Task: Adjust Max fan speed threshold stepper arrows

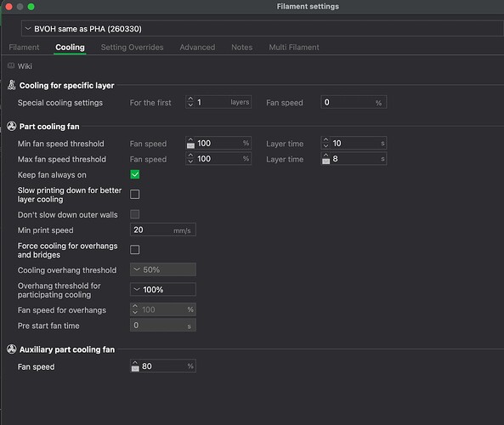Action: tap(190, 158)
